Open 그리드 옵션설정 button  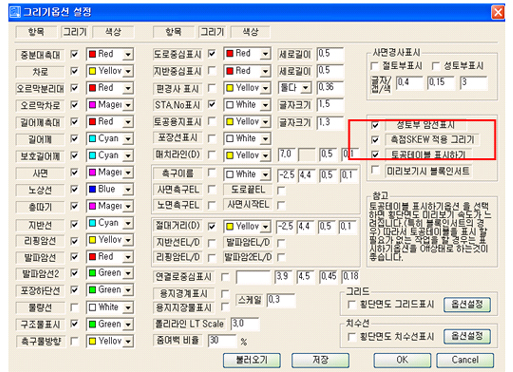pyautogui.click(x=467, y=305)
